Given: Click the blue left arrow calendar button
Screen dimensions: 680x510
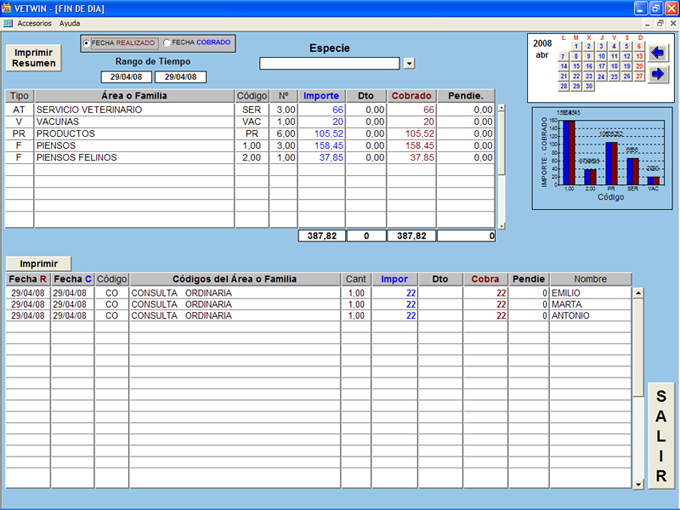Looking at the screenshot, I should 658,53.
